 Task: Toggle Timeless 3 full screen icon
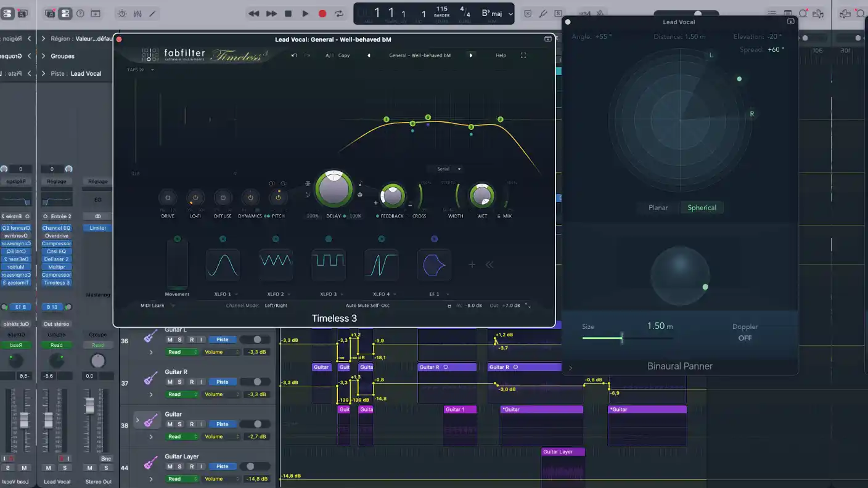pos(523,55)
